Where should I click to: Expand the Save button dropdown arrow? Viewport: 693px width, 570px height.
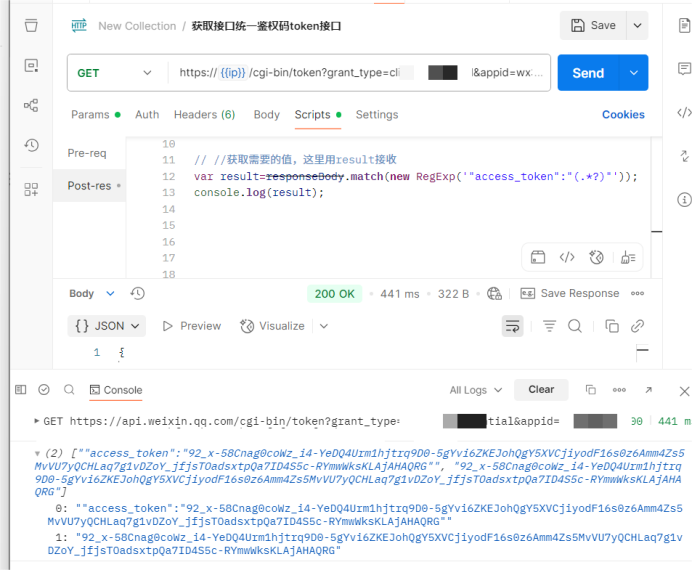coord(637,26)
